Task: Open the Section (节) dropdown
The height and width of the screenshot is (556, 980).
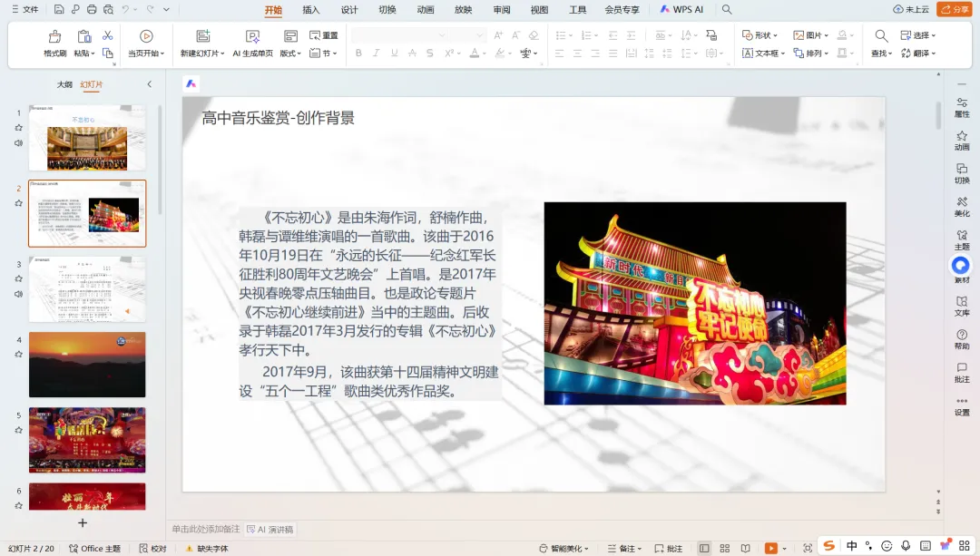Action: click(x=324, y=54)
